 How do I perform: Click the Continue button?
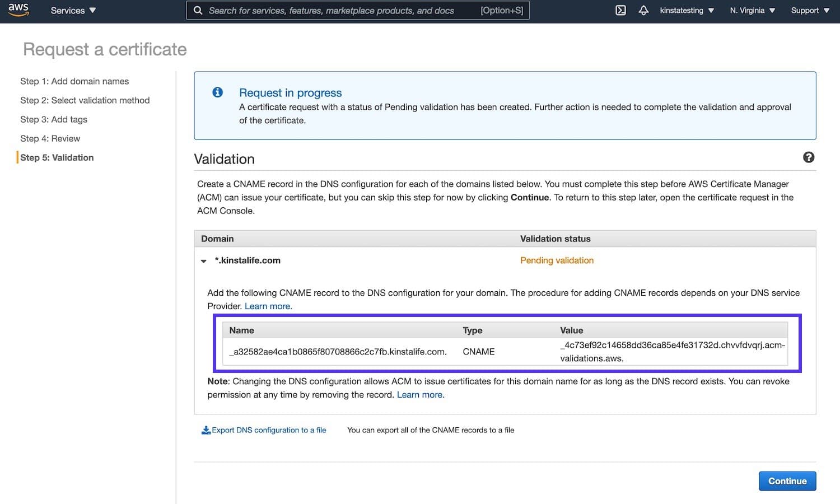click(787, 480)
